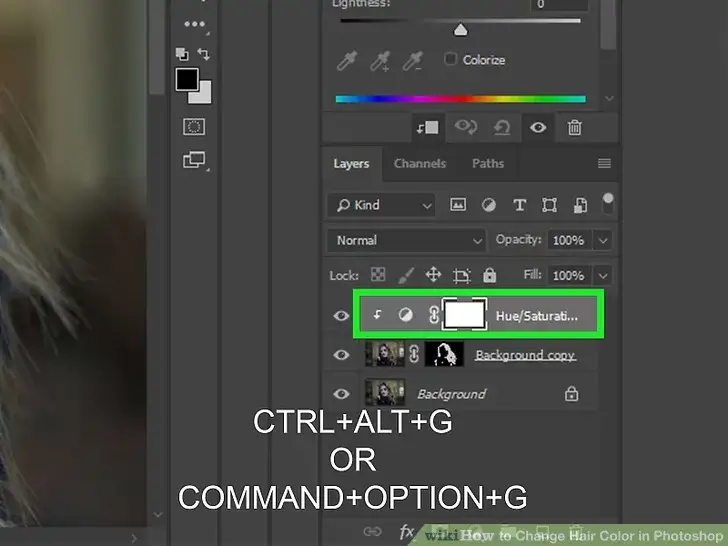Toggle layer filtering on or off
The width and height of the screenshot is (728, 546).
point(608,204)
